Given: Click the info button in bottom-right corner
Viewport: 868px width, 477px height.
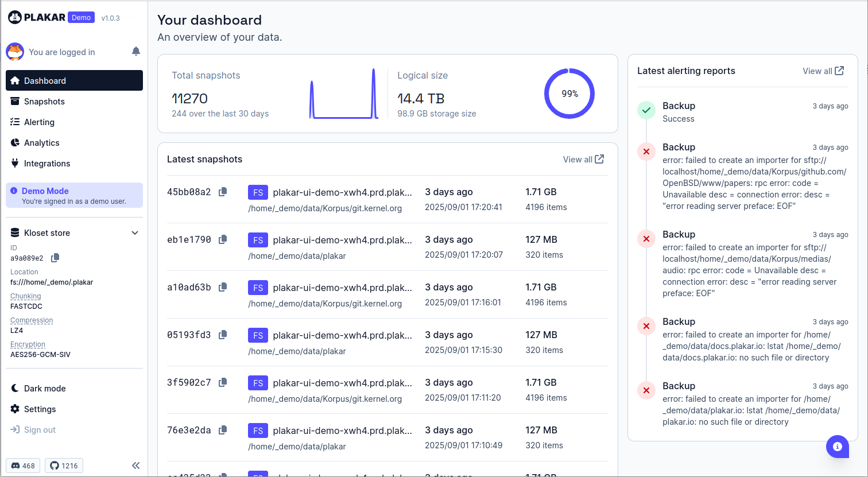Looking at the screenshot, I should point(837,447).
